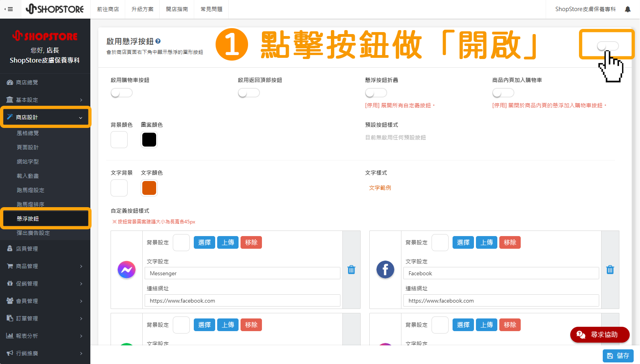Click 選擇 for Messenger background

[204, 242]
